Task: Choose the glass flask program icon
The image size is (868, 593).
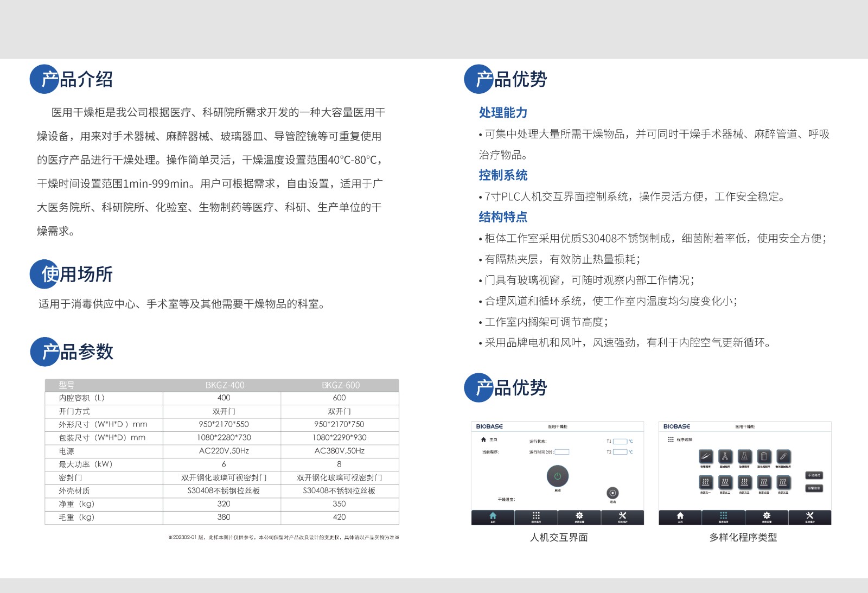Action: [744, 457]
